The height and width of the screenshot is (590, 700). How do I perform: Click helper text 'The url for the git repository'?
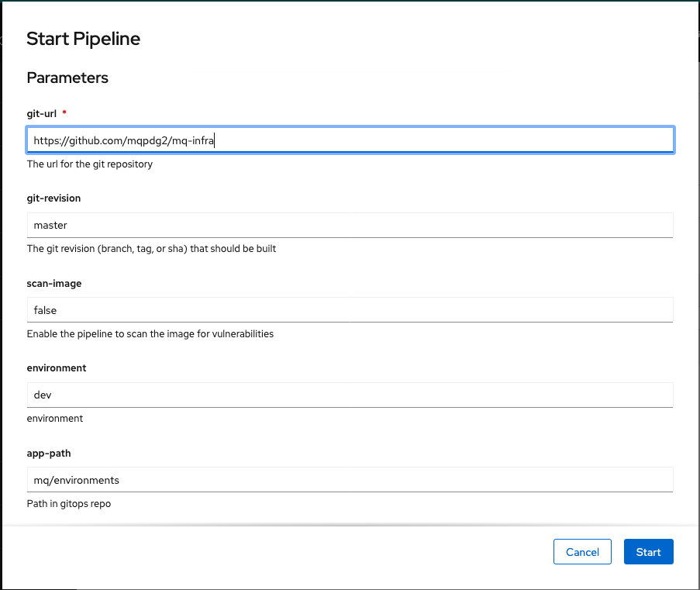pos(90,164)
